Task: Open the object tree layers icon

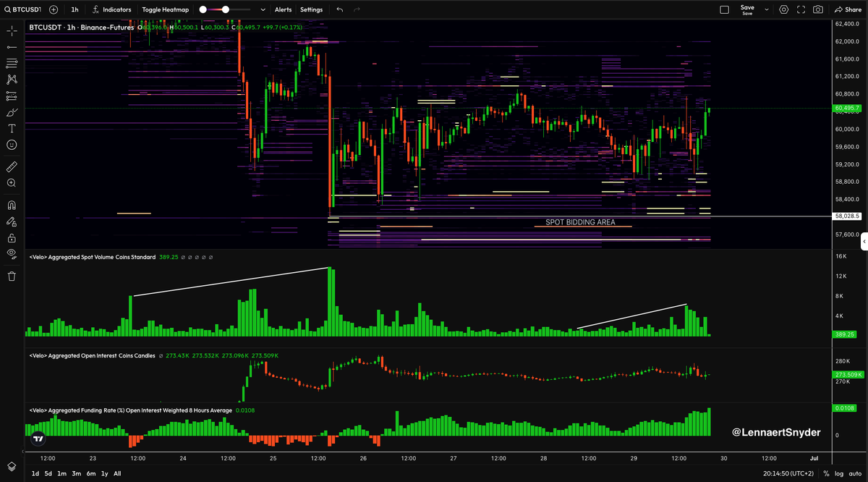Action: [x=12, y=466]
